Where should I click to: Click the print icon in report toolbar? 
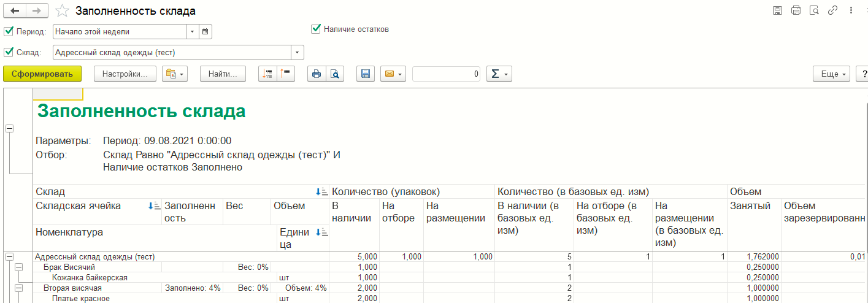coord(317,74)
